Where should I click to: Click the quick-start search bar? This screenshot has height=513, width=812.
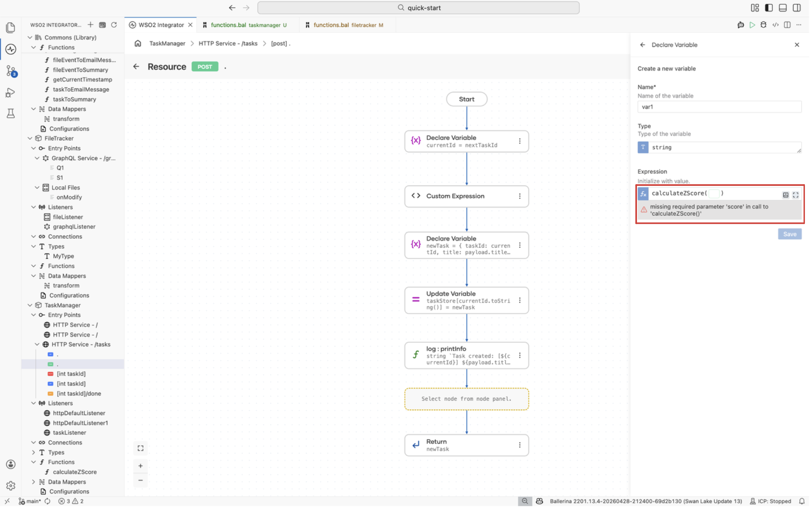tap(418, 8)
